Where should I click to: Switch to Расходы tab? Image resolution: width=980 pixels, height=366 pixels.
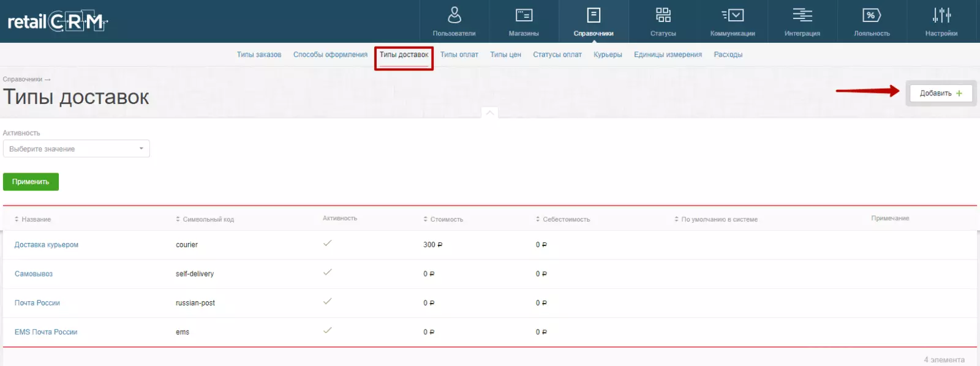point(728,54)
